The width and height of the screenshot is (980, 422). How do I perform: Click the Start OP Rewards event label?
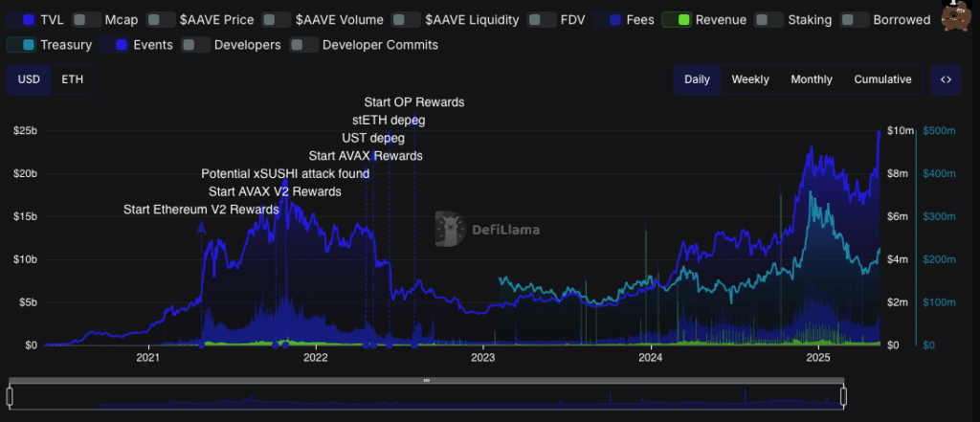(414, 101)
